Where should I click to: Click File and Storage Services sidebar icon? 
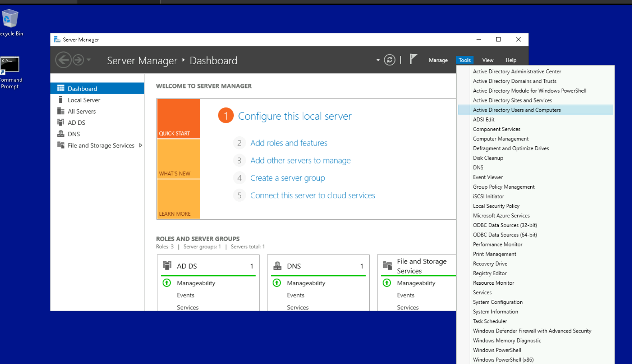point(61,145)
